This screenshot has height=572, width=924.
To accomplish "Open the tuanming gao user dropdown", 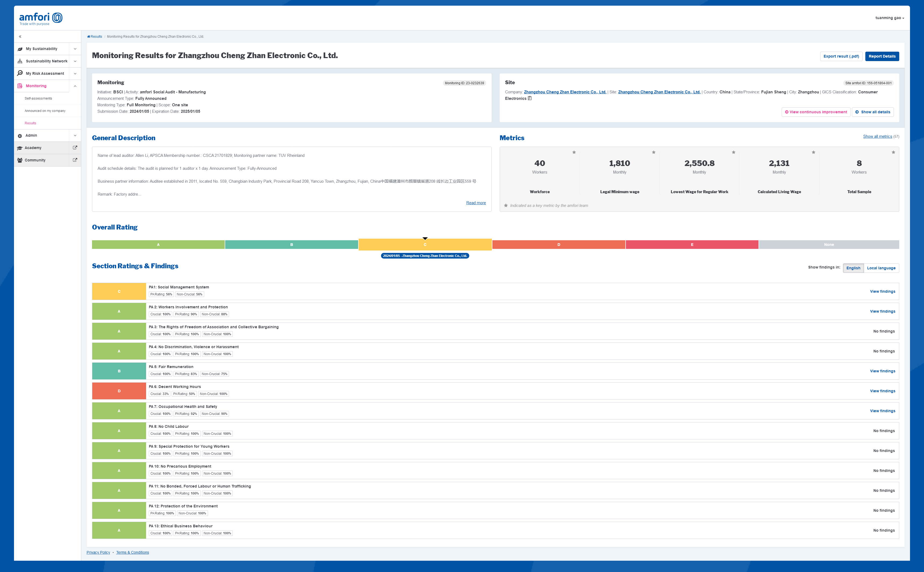I will tap(889, 18).
